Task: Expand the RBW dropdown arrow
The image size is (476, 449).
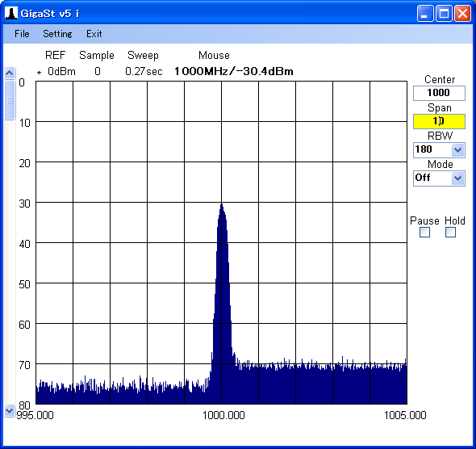Action: (x=457, y=150)
